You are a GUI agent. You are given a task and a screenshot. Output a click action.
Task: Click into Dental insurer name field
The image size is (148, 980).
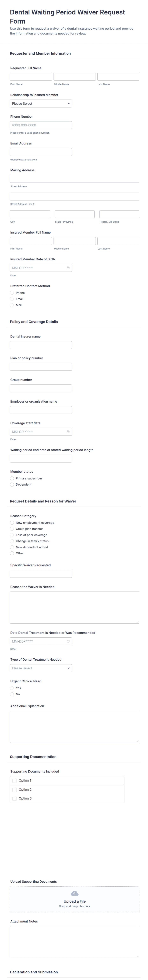41,345
